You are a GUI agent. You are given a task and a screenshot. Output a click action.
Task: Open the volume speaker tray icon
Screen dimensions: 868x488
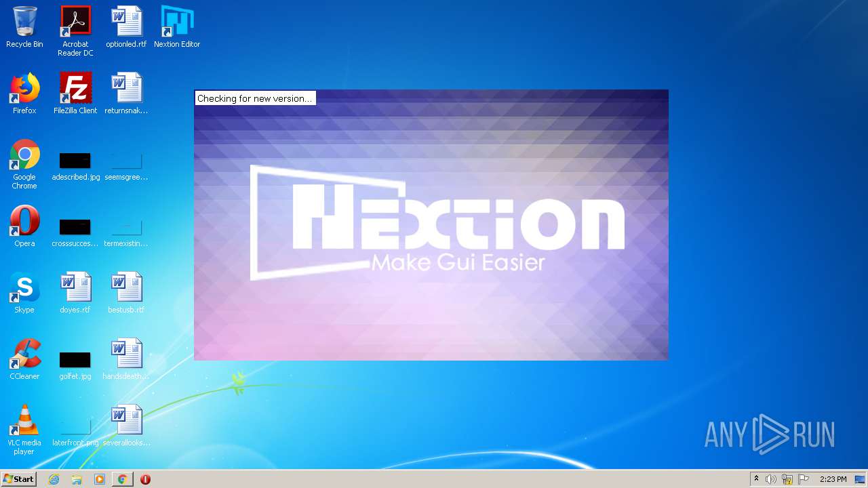click(x=771, y=479)
